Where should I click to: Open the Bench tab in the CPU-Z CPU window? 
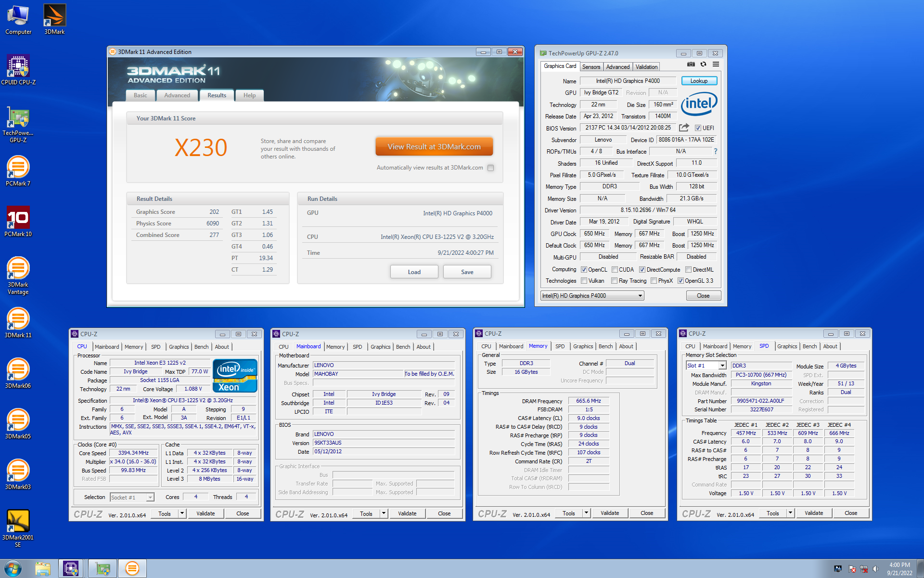point(201,347)
